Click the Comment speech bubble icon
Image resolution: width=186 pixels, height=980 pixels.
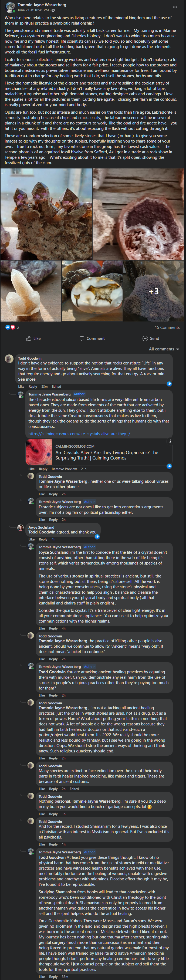82,338
